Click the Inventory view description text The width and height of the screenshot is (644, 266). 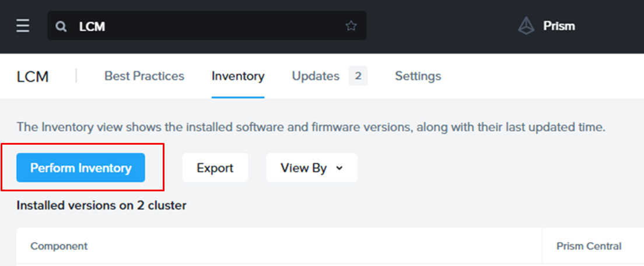(x=311, y=127)
